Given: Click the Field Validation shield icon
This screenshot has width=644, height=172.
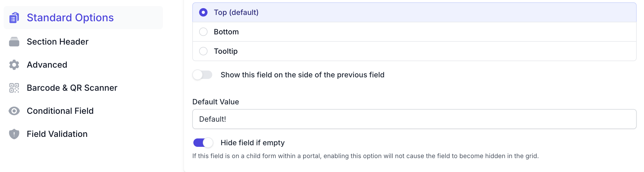Looking at the screenshot, I should click(14, 134).
